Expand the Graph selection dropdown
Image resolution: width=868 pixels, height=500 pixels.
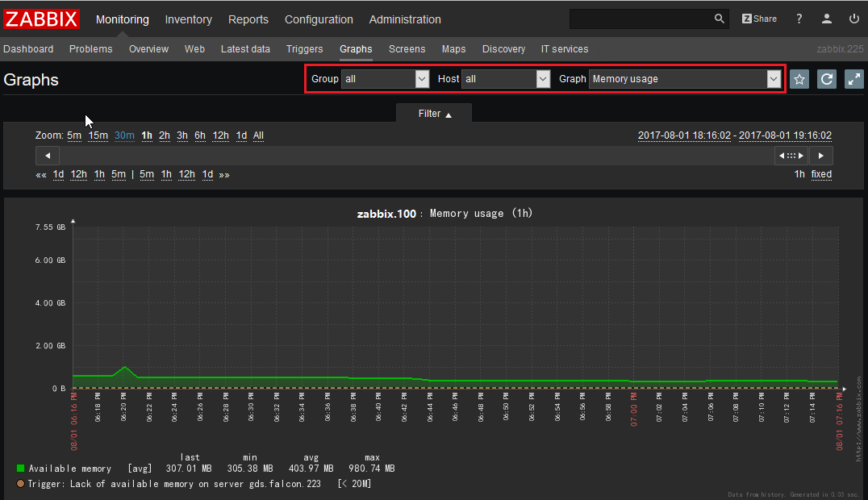pyautogui.click(x=686, y=79)
